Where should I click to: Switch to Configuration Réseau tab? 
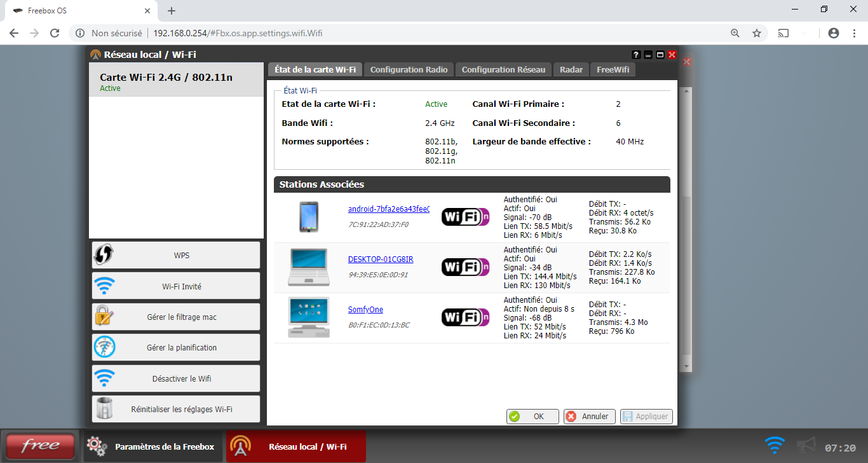pyautogui.click(x=503, y=70)
